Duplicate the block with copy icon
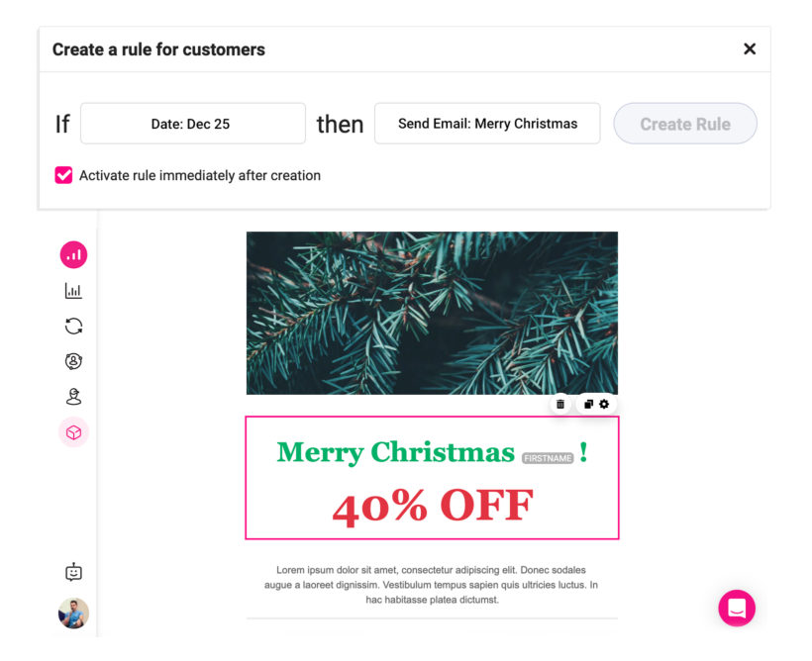 588,404
